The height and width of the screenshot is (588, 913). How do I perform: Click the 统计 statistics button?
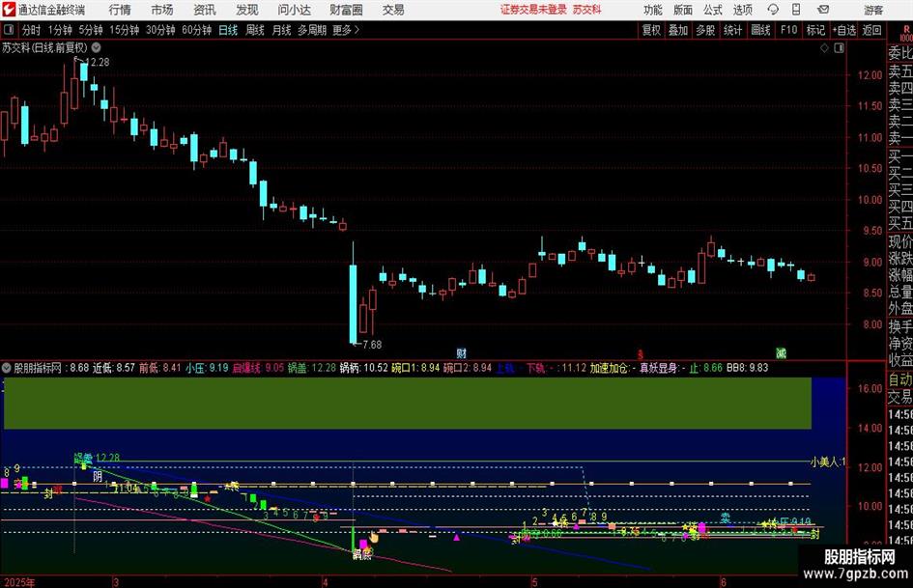coord(732,30)
